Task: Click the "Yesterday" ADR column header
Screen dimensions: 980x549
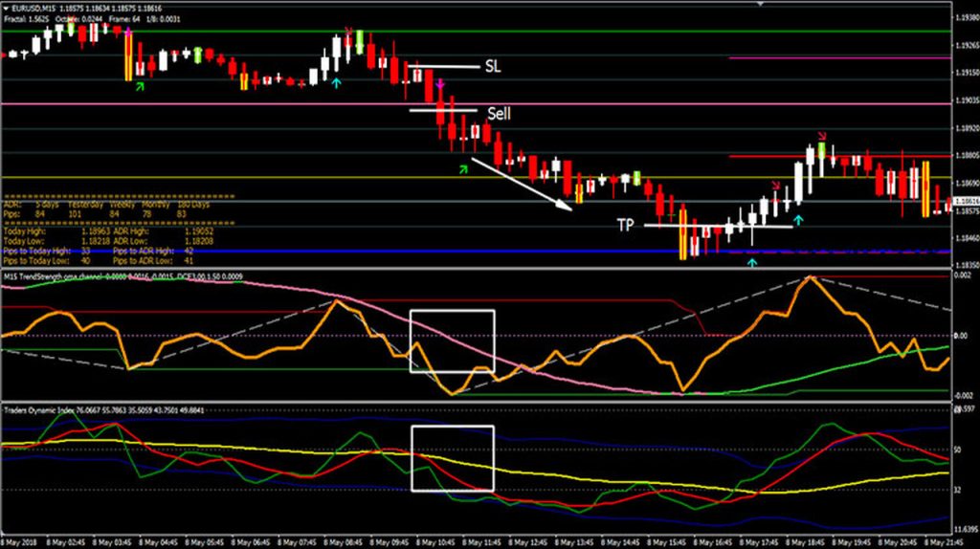Action: pyautogui.click(x=85, y=205)
